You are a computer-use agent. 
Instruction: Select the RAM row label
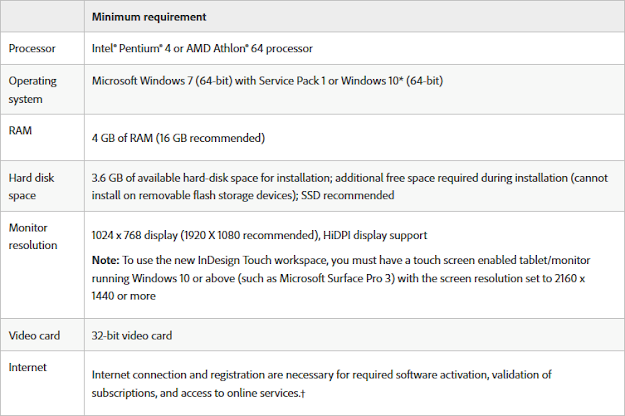tap(20, 131)
